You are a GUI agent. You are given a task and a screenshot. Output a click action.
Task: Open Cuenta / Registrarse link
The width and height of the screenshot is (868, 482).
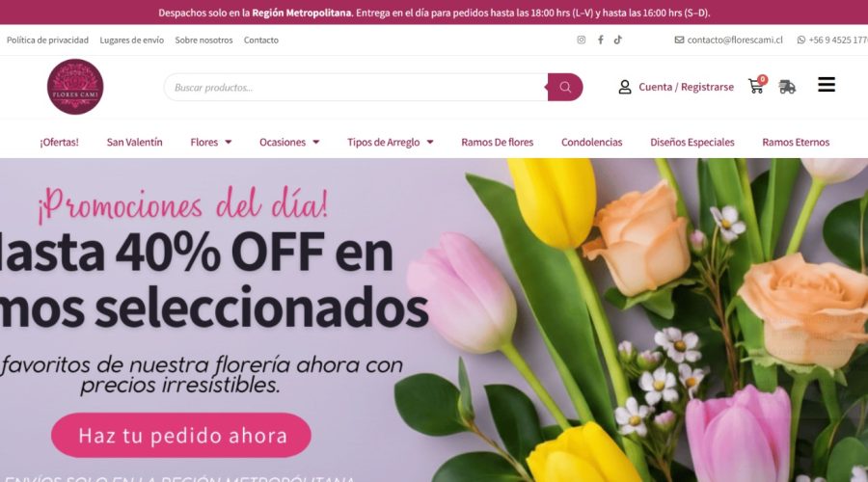point(687,87)
